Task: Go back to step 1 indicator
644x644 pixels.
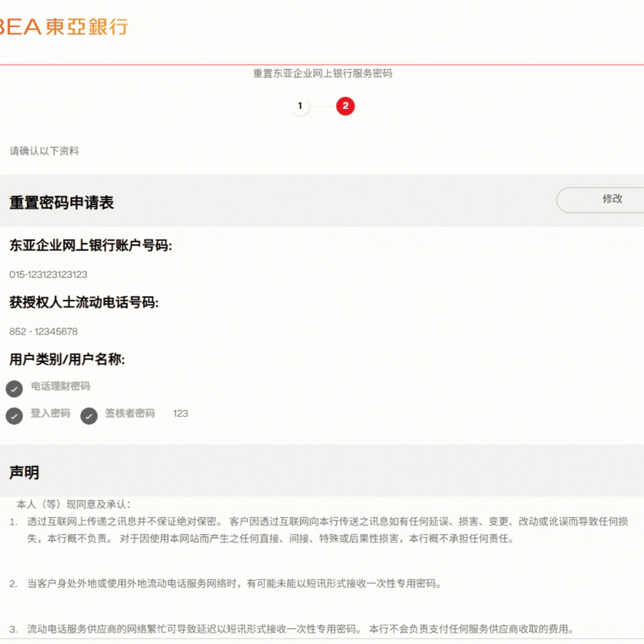Action: pos(300,106)
